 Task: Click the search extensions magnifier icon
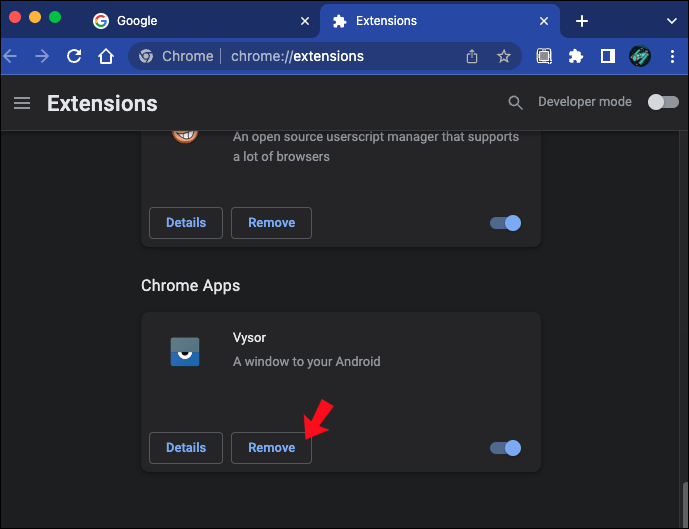tap(515, 102)
